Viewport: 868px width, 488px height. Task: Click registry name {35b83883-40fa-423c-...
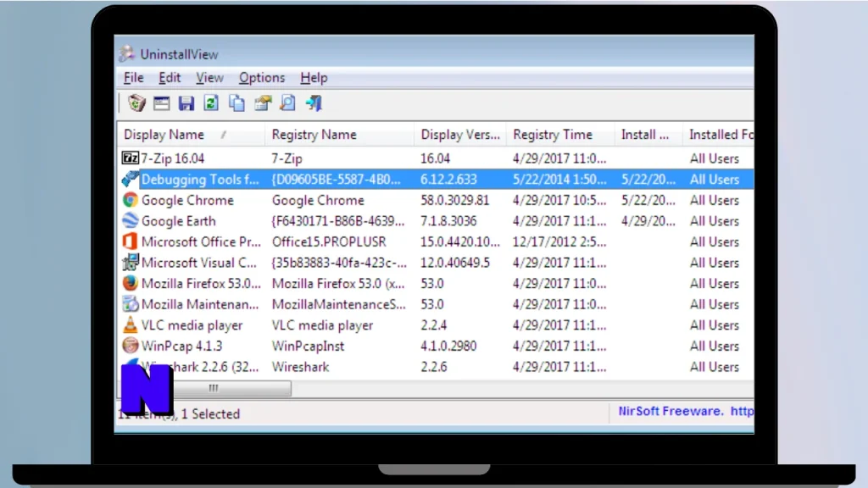click(x=339, y=263)
